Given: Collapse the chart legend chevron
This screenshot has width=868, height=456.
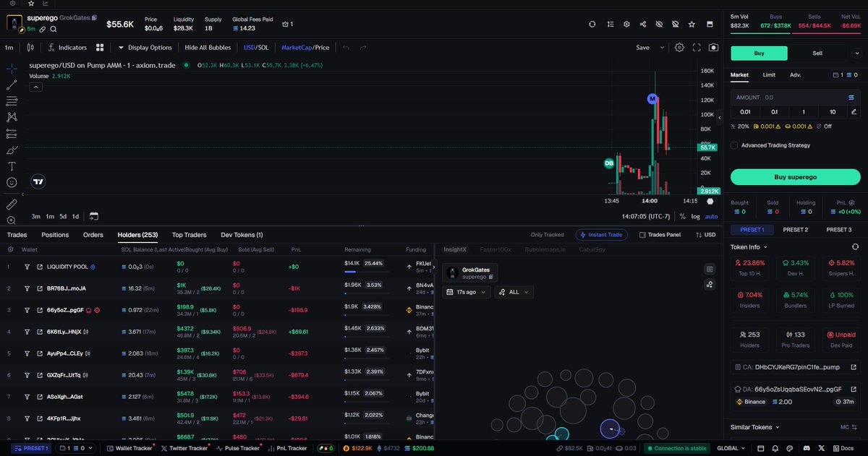Looking at the screenshot, I should click(x=35, y=87).
